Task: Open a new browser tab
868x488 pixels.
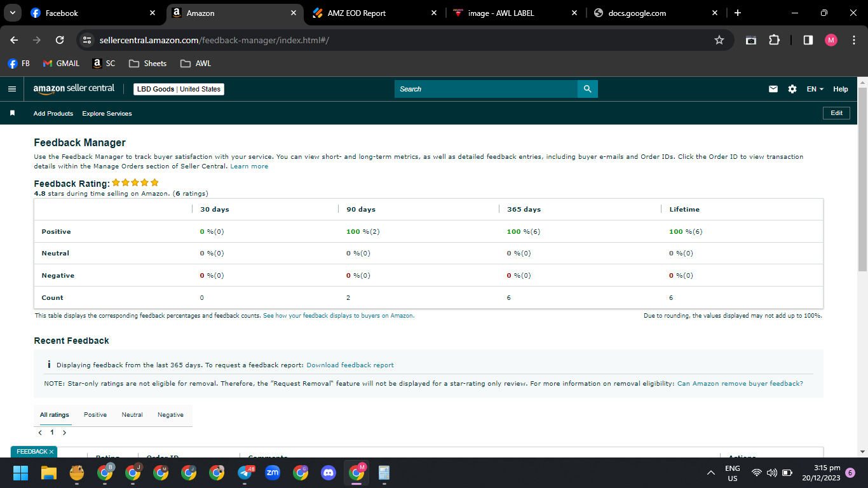Action: pyautogui.click(x=737, y=13)
